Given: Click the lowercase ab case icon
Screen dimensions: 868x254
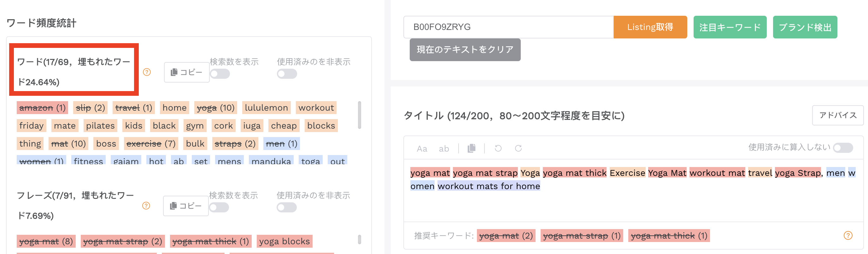Looking at the screenshot, I should tap(444, 148).
